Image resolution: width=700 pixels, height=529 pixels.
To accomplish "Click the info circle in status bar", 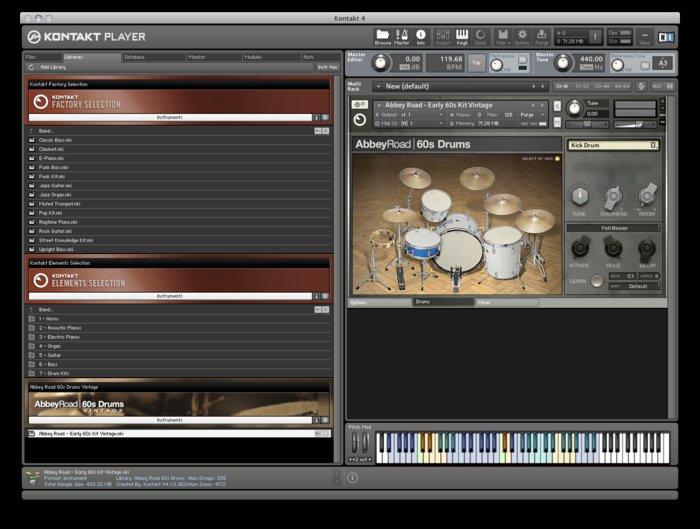I will pyautogui.click(x=352, y=478).
